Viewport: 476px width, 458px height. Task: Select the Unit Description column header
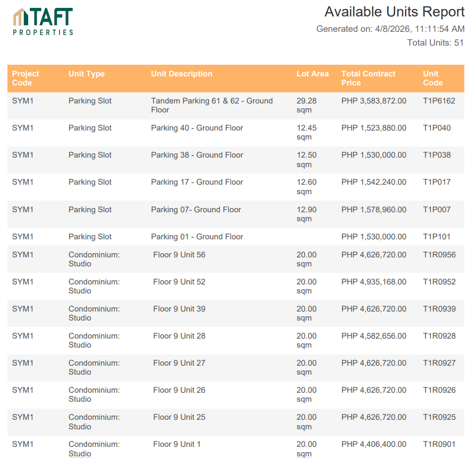point(181,74)
